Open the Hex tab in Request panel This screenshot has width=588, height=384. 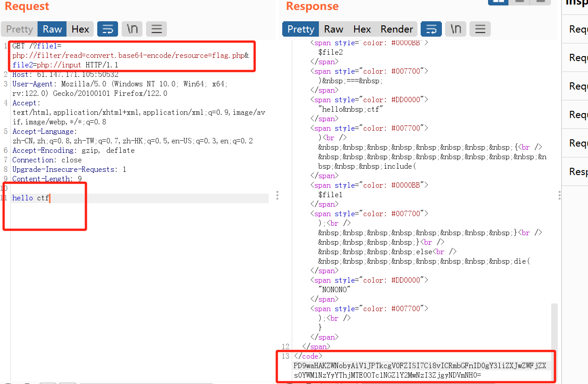[80, 29]
